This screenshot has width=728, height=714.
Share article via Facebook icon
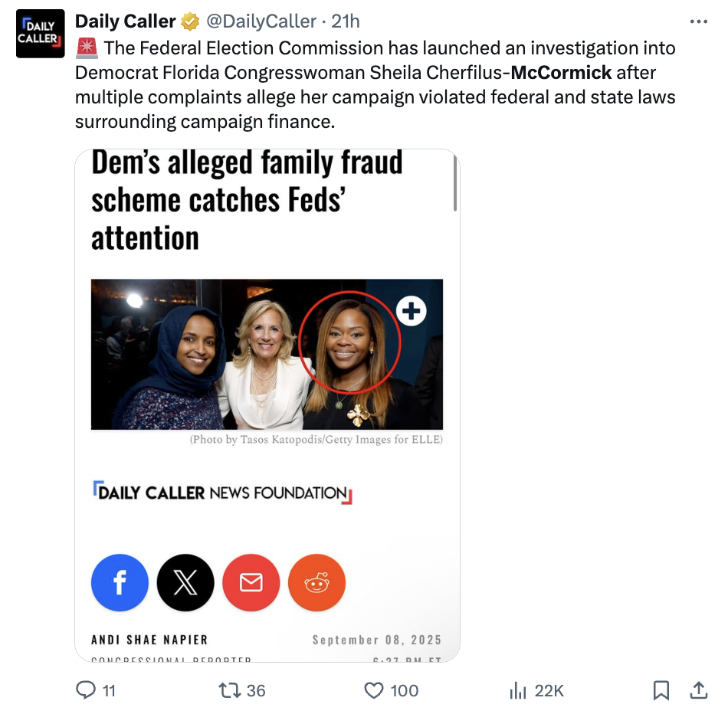click(120, 583)
